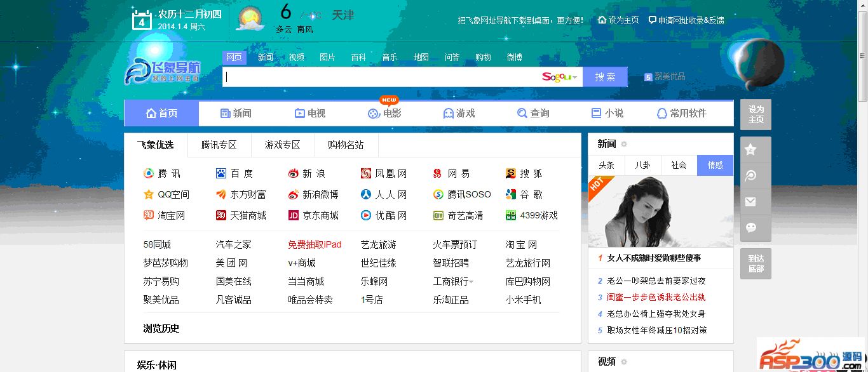
Task: Open 优酷网 icon link
Action: tap(366, 215)
